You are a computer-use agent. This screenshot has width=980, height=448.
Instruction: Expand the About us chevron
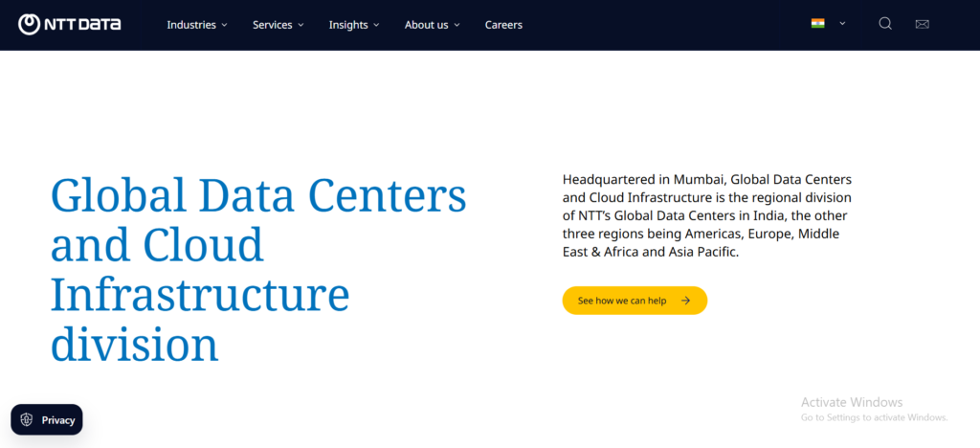(457, 25)
